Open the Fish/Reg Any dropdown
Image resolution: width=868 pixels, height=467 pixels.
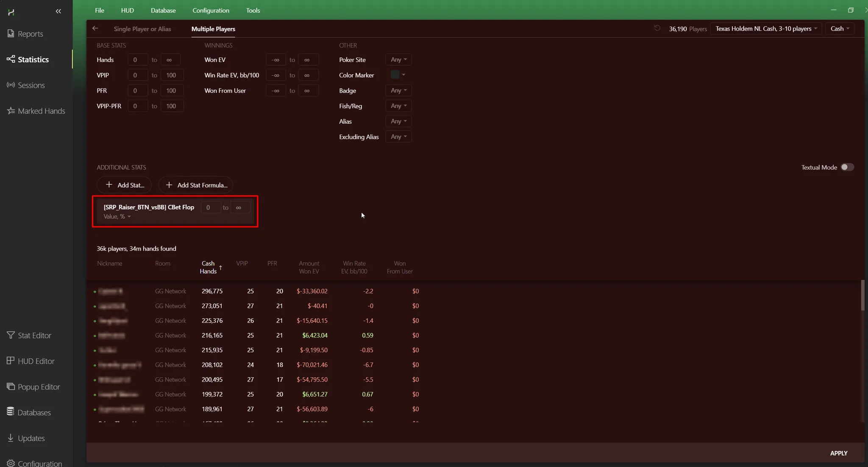[x=398, y=106]
